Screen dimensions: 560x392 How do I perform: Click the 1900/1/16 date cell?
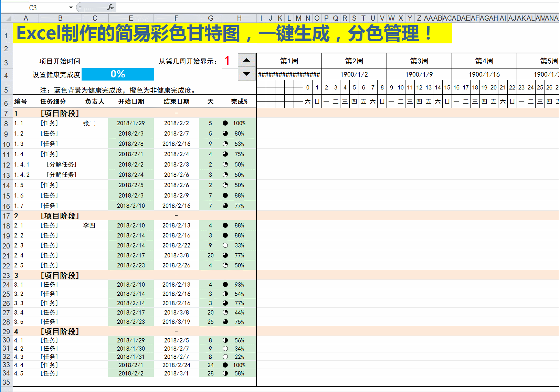[484, 74]
